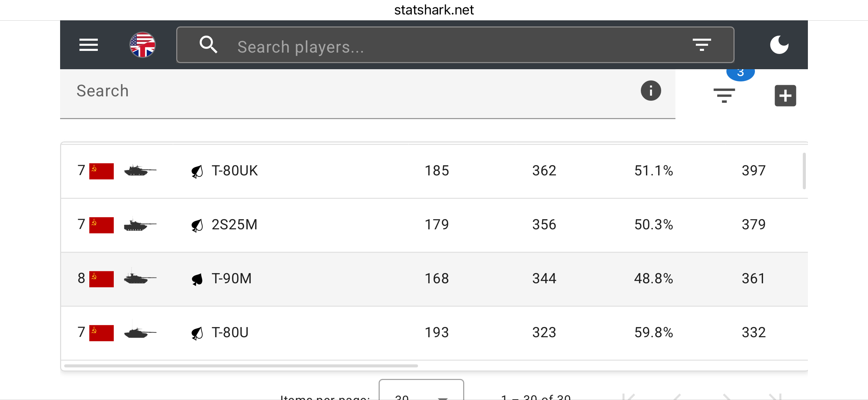Viewport: 868px width, 400px height.
Task: Click the table's horizontal scrollbar
Action: tap(241, 366)
